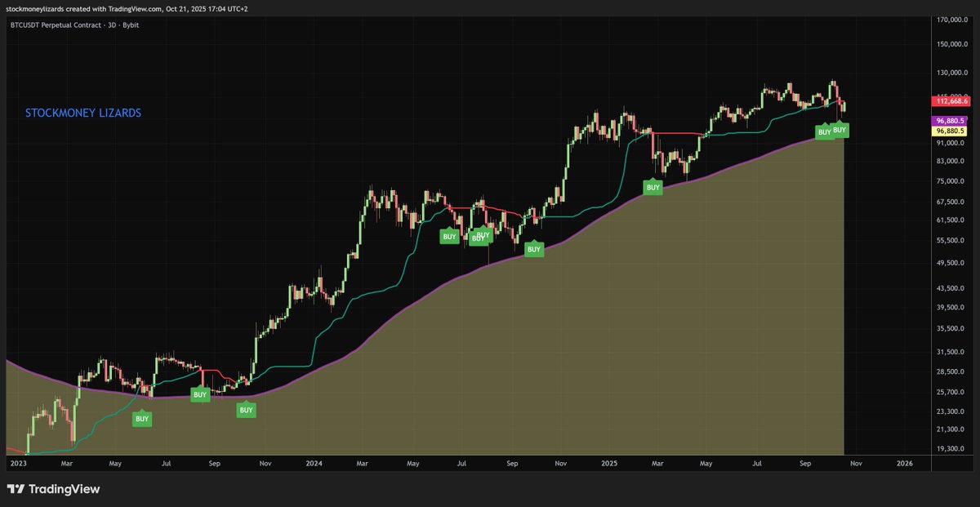Click the Mar label right after 2024
The height and width of the screenshot is (507, 980).
(x=362, y=463)
